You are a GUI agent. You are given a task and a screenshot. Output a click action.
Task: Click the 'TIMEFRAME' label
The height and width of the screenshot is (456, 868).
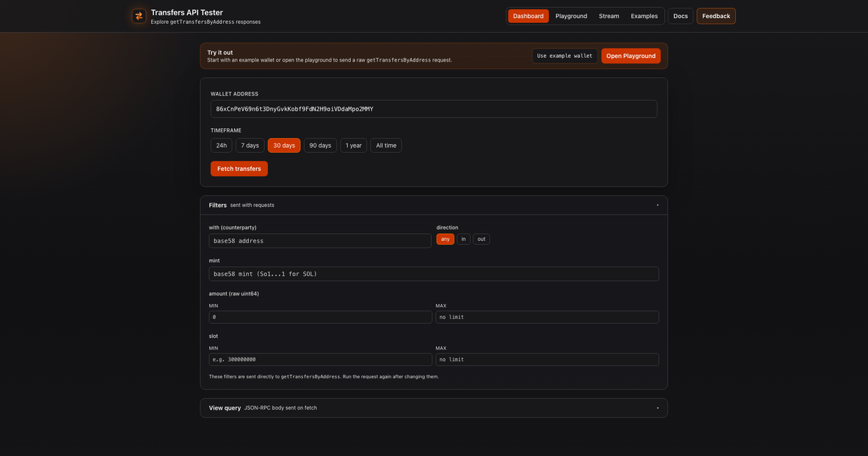226,130
